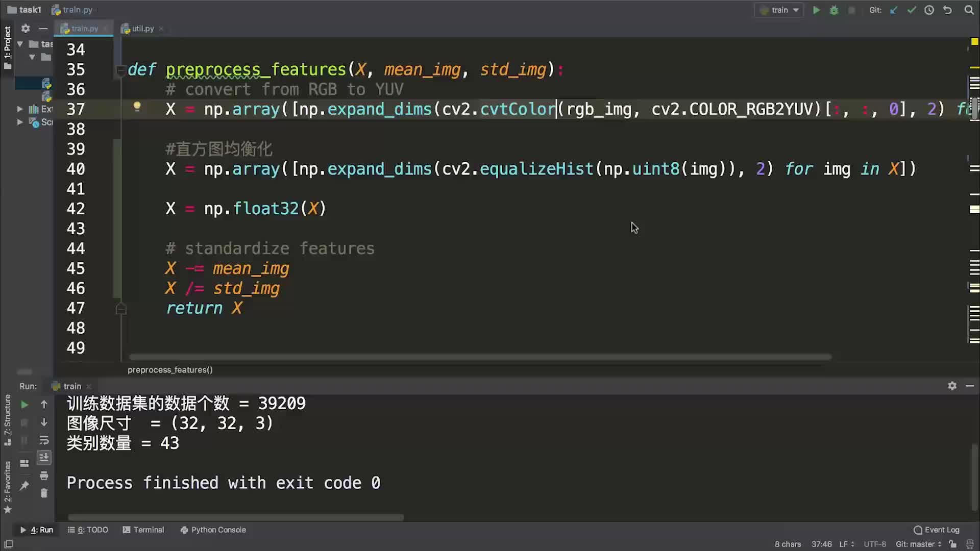This screenshot has width=980, height=551.
Task: Select the Terminal tab
Action: tap(148, 530)
